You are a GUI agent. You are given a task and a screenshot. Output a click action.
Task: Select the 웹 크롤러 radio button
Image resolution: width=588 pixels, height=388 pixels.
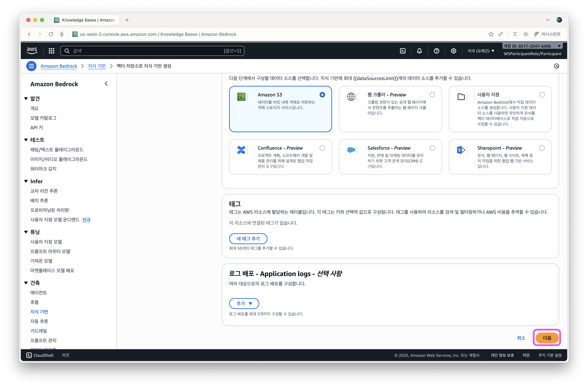tap(432, 95)
